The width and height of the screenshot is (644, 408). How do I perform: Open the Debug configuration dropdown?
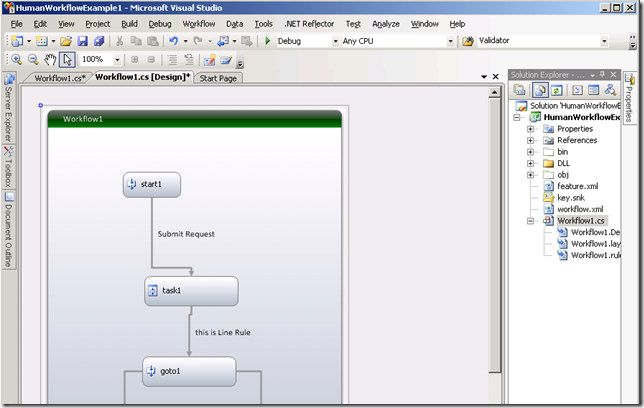[336, 41]
